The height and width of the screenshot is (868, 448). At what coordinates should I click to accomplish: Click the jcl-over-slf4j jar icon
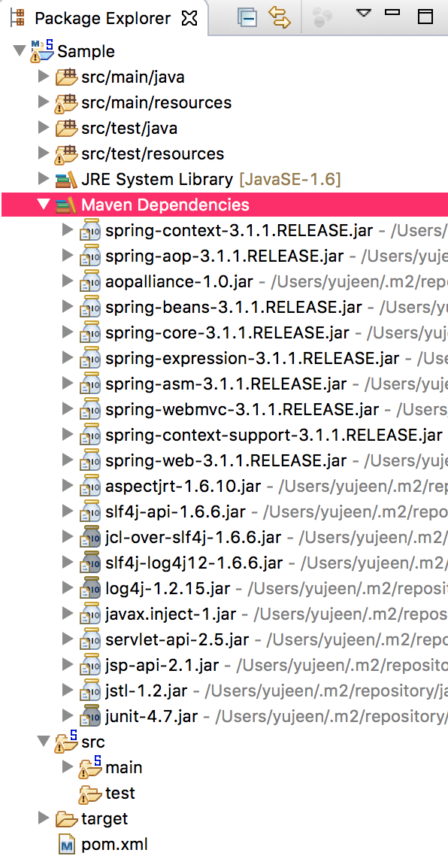[89, 537]
